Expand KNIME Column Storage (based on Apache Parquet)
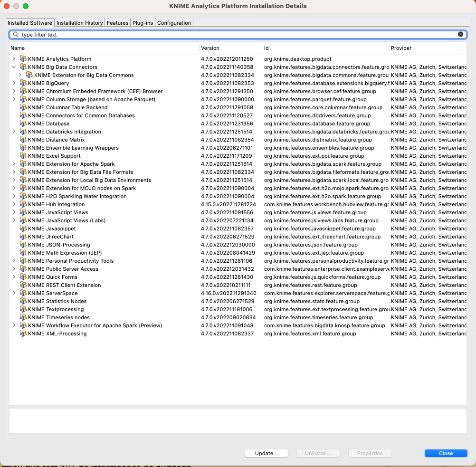This screenshot has width=476, height=467. point(14,99)
